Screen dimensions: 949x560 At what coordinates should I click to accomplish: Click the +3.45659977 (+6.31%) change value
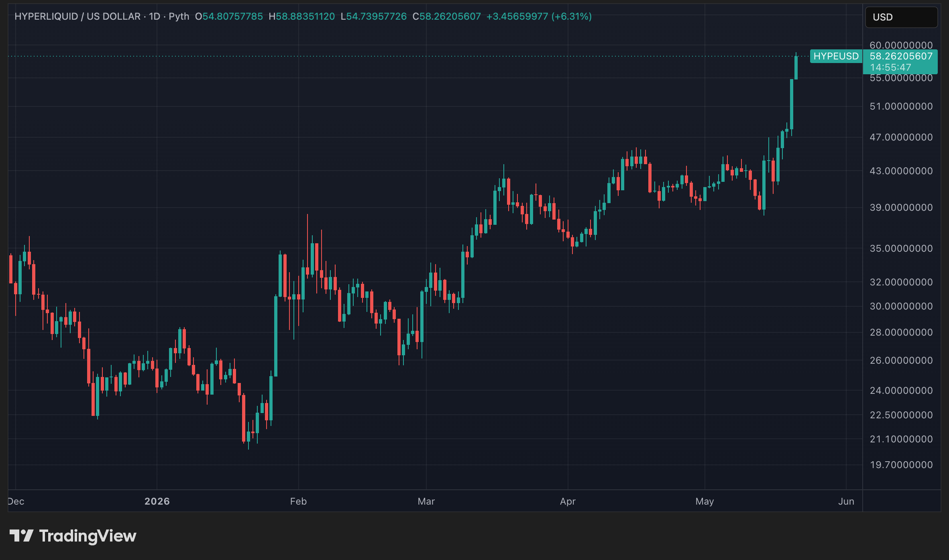pyautogui.click(x=539, y=16)
